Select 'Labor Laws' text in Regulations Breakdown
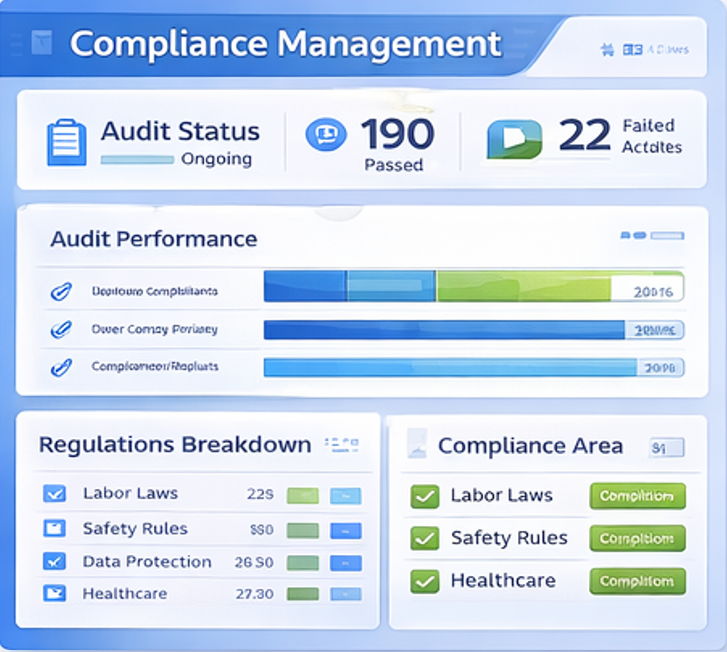727x652 pixels. (130, 493)
